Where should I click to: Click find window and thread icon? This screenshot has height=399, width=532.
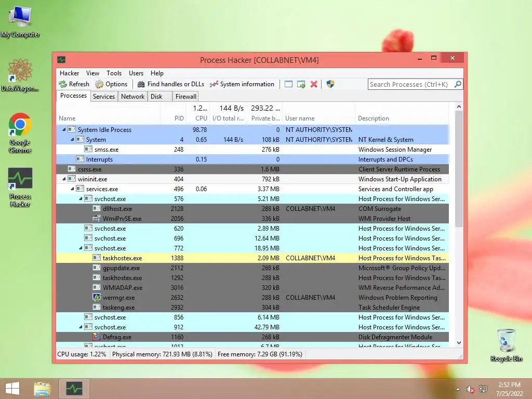301,84
